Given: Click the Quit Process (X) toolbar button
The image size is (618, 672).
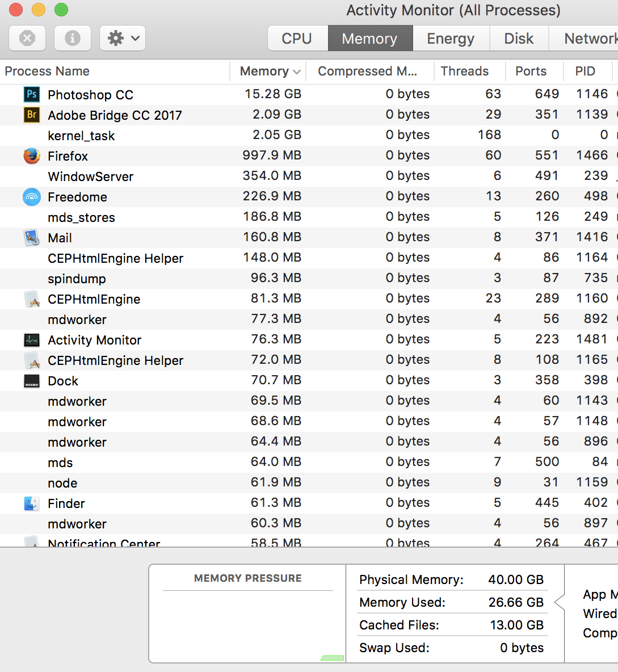Looking at the screenshot, I should (27, 38).
